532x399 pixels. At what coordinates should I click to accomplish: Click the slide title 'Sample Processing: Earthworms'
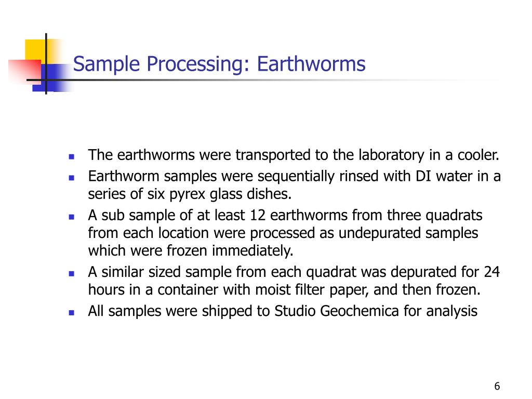click(219, 64)
